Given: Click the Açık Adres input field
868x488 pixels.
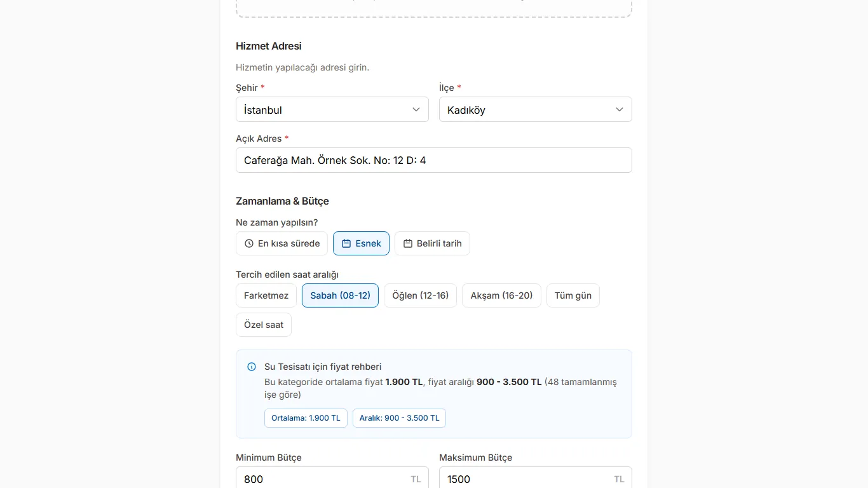Looking at the screenshot, I should pyautogui.click(x=434, y=160).
